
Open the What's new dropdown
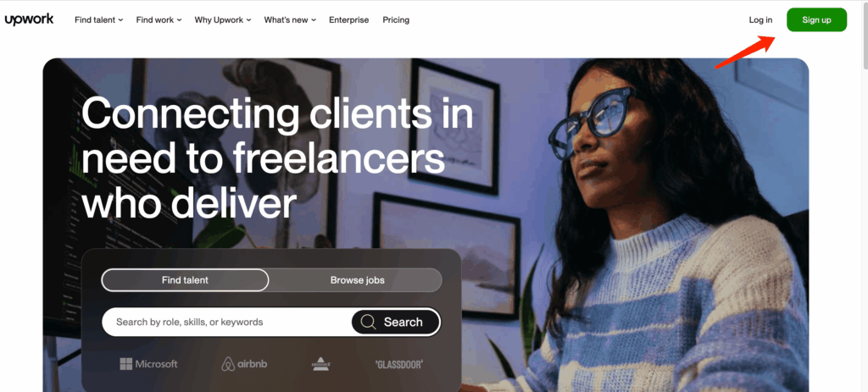290,20
